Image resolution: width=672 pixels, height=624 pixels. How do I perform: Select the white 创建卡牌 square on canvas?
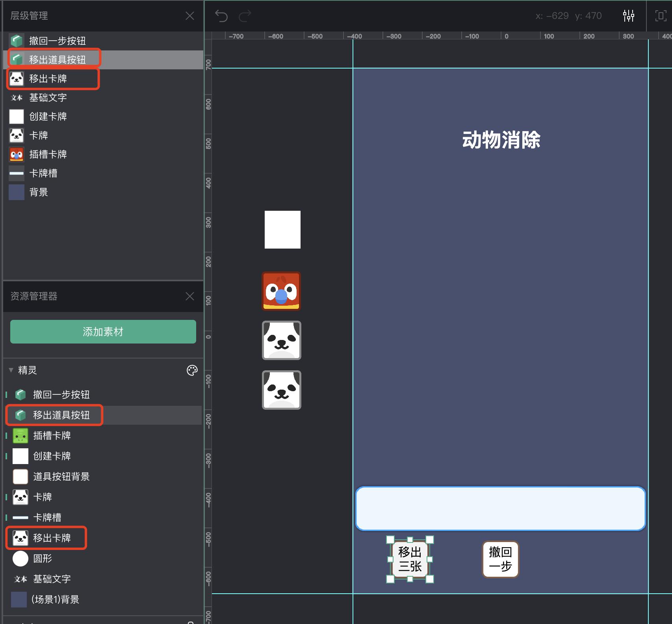282,229
